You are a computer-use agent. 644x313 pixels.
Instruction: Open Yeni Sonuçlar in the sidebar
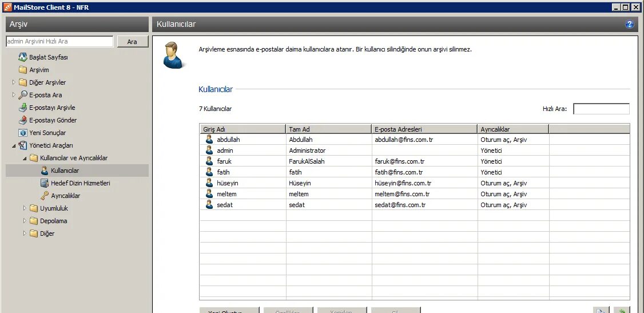(47, 133)
